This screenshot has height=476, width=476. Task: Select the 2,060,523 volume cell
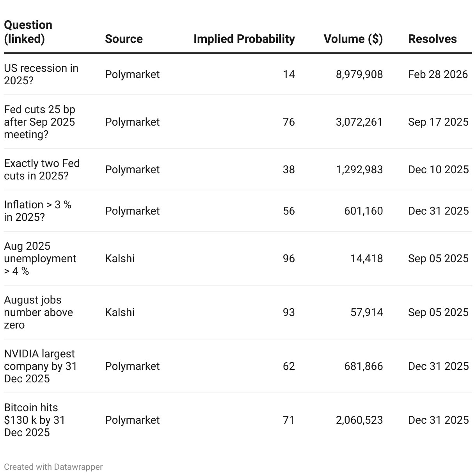pos(359,420)
